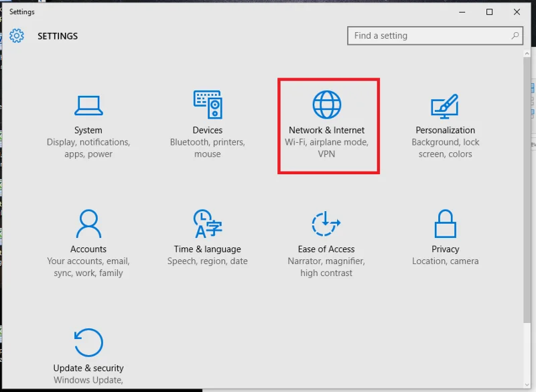Click "Bluetooth, printers, mouse" description
The width and height of the screenshot is (536, 392).
(208, 148)
